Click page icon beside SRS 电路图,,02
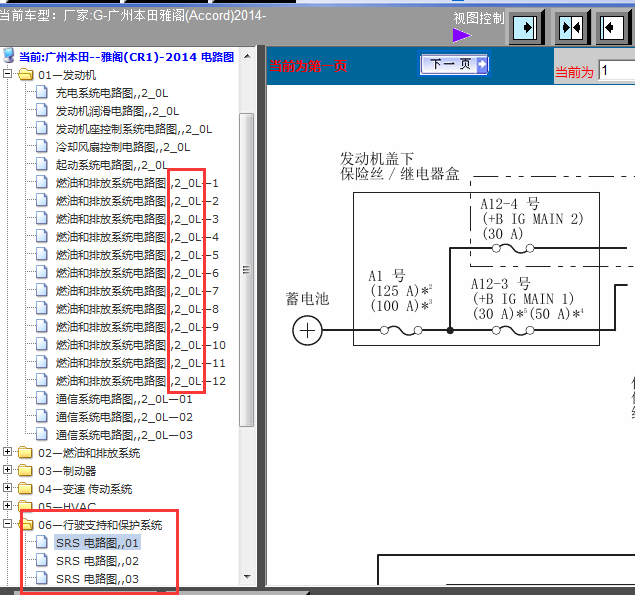 42,560
